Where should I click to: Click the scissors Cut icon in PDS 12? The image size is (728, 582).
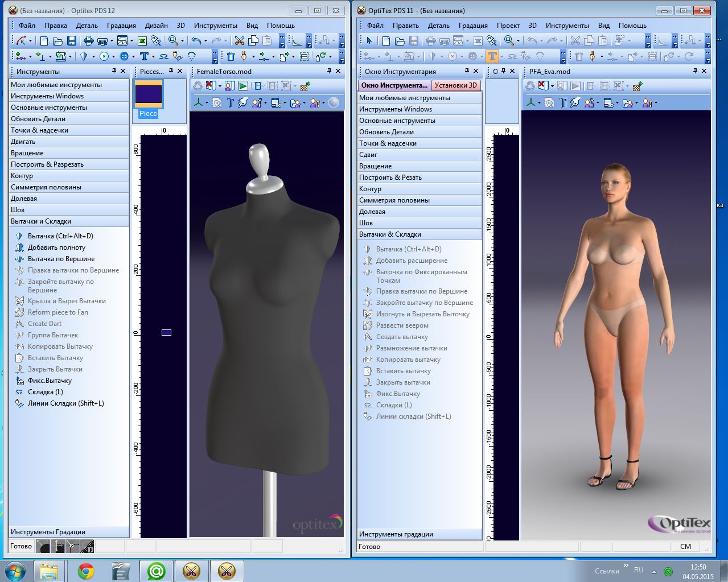(x=239, y=40)
